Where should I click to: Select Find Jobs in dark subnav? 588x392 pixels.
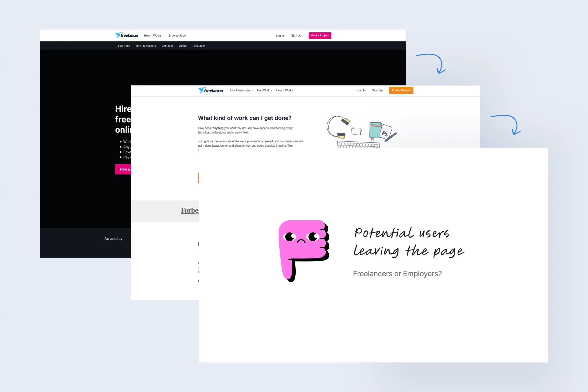[124, 46]
